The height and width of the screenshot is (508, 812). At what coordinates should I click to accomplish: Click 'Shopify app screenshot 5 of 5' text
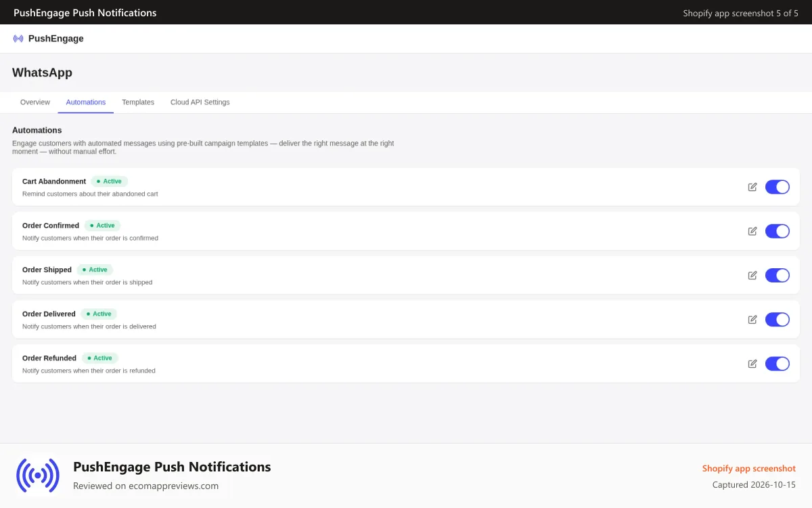(741, 13)
